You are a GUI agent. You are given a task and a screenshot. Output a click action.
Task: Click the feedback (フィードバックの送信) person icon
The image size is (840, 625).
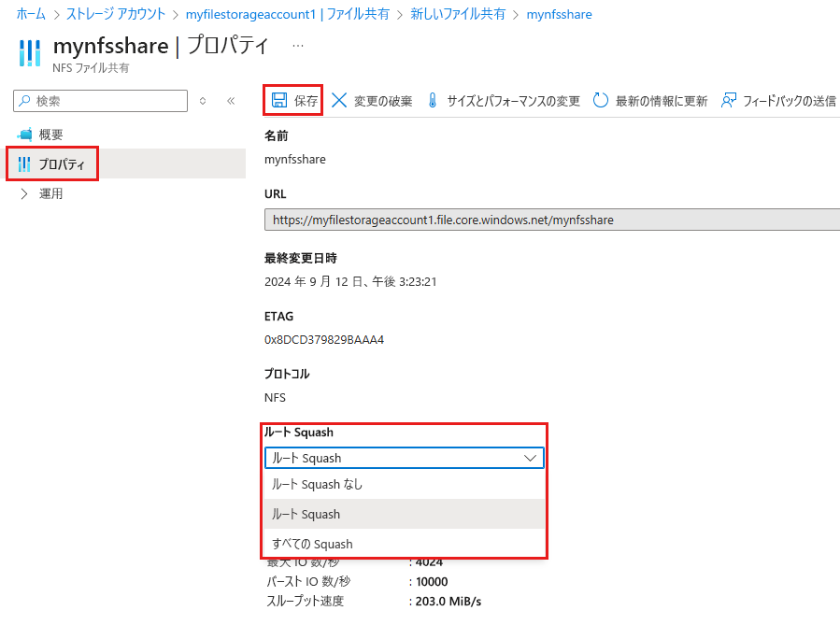[729, 100]
